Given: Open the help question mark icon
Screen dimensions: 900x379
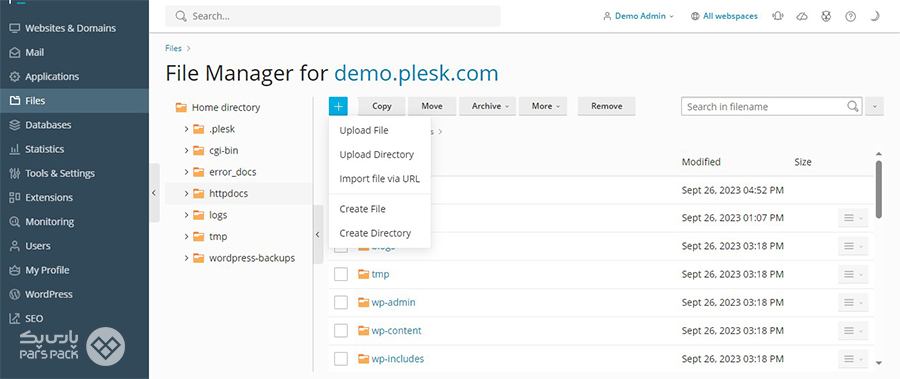Looking at the screenshot, I should [x=851, y=17].
